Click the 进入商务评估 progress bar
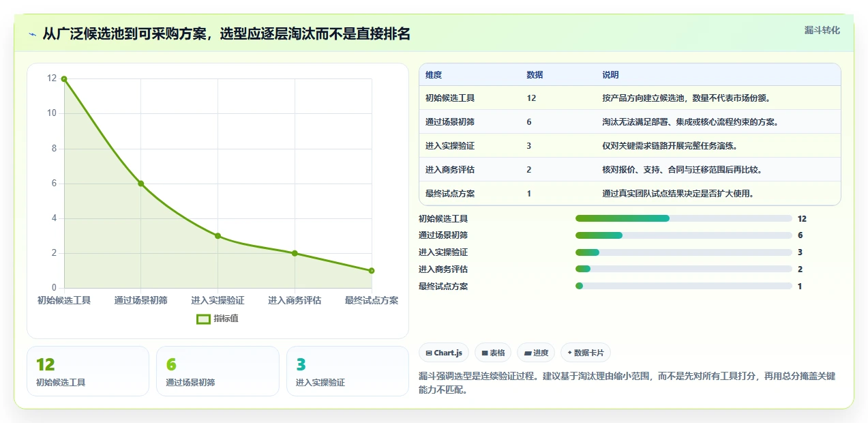868x423 pixels. coord(684,269)
